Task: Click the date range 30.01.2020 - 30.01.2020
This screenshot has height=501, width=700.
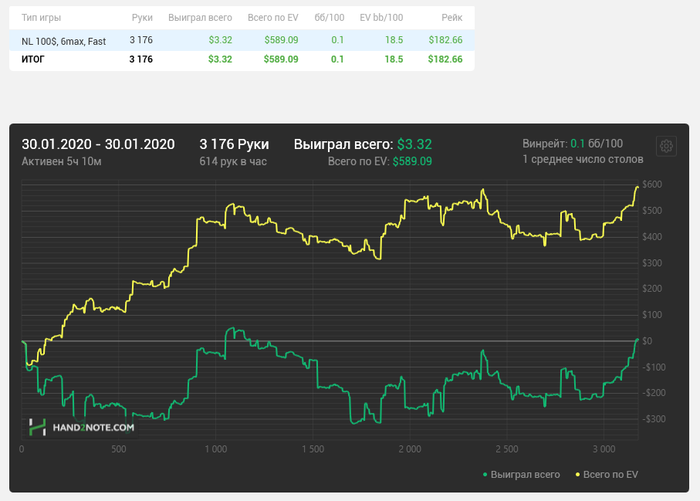Action: click(98, 144)
